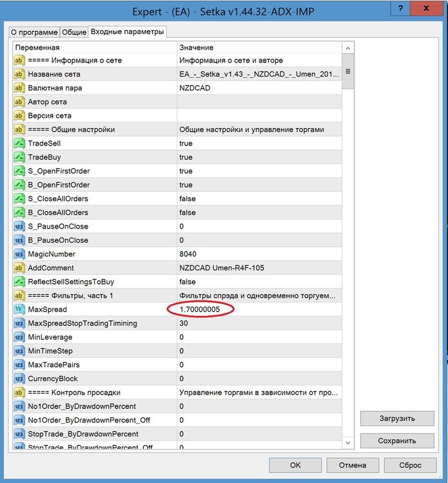Select the MinLeverage variable name
Image resolution: width=448 pixels, height=483 pixels.
coord(50,337)
